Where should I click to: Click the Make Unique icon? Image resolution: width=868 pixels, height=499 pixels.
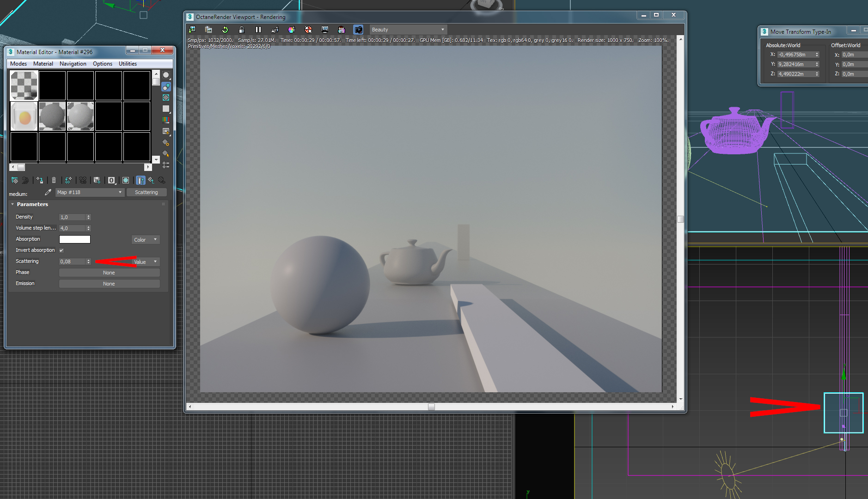click(x=83, y=180)
